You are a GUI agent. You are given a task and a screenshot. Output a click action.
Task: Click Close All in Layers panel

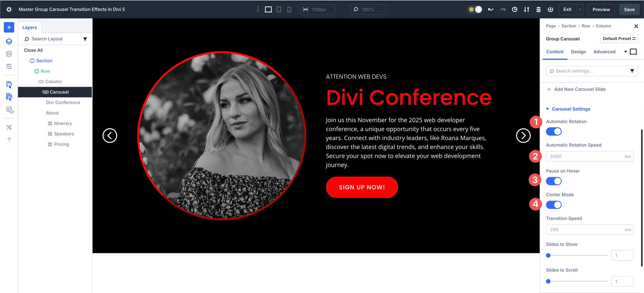pyautogui.click(x=33, y=50)
